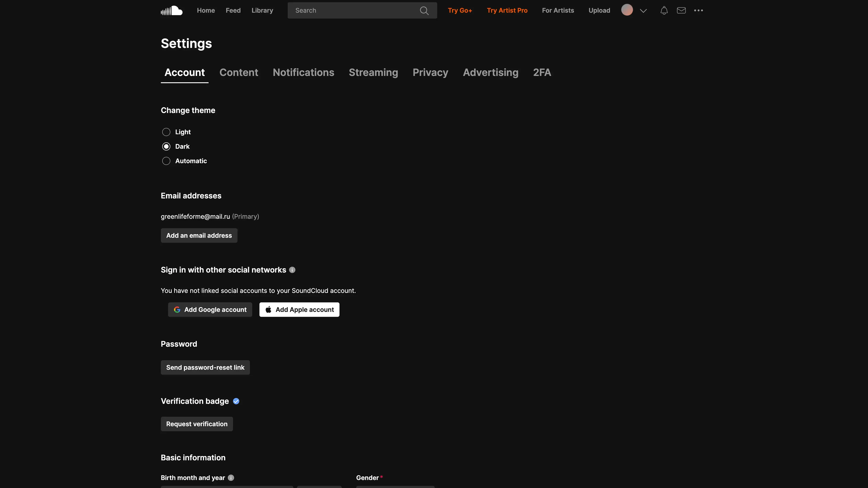Viewport: 868px width, 488px height.
Task: Open the notifications bell icon
Action: 664,10
